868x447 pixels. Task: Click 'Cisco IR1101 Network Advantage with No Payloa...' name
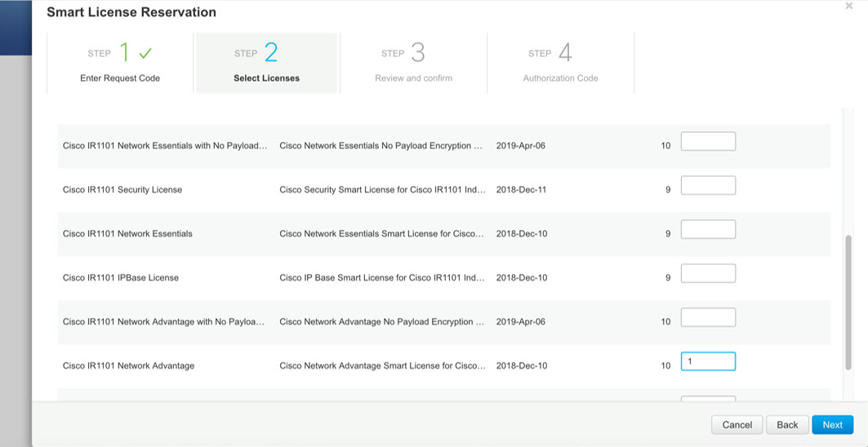coord(163,321)
